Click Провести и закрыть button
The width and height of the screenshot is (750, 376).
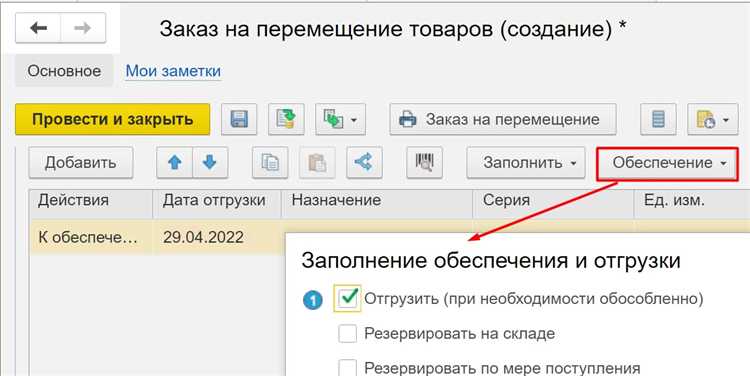point(112,119)
